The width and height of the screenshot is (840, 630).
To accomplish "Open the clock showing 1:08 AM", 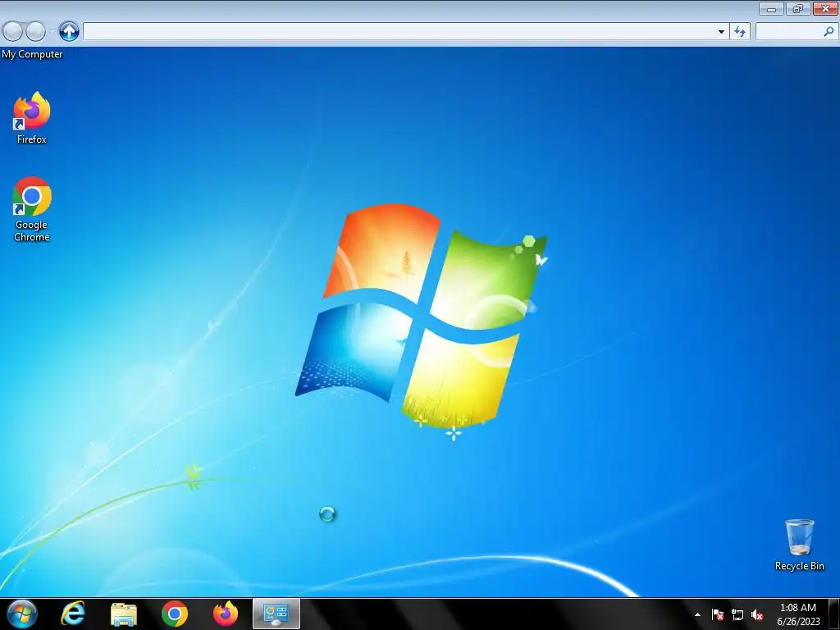I will pyautogui.click(x=798, y=614).
